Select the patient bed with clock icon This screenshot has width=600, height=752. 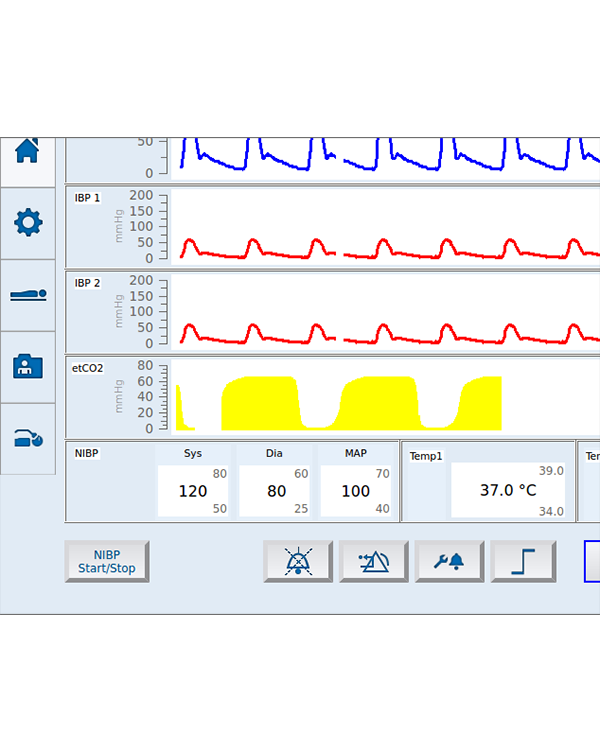pyautogui.click(x=28, y=438)
